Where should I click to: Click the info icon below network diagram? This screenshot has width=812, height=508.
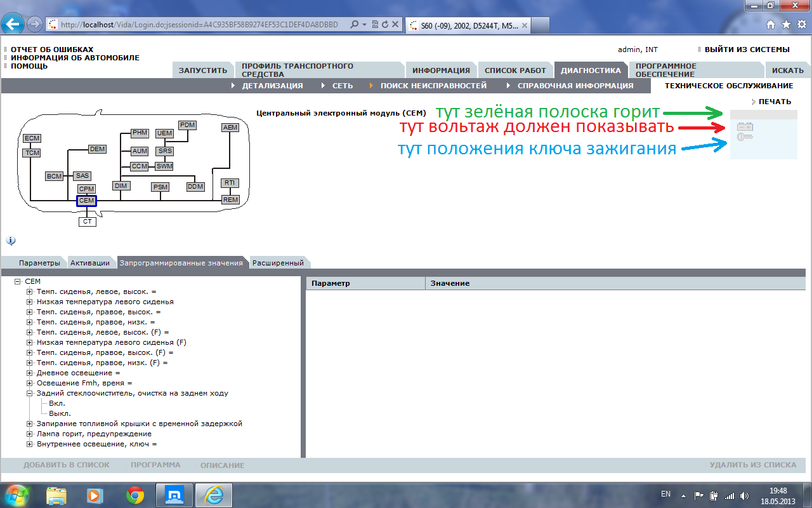click(x=11, y=241)
